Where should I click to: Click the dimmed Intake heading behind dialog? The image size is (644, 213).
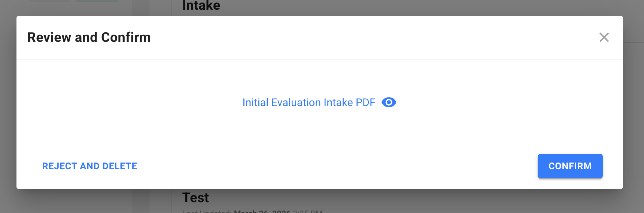(201, 6)
